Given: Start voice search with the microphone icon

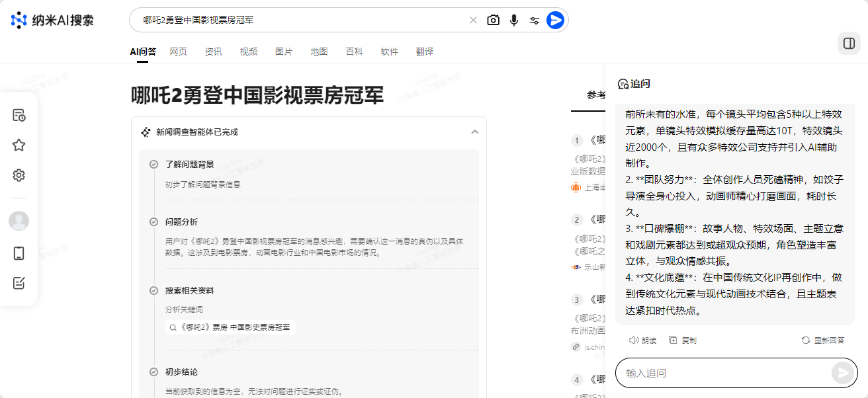Looking at the screenshot, I should pos(513,20).
